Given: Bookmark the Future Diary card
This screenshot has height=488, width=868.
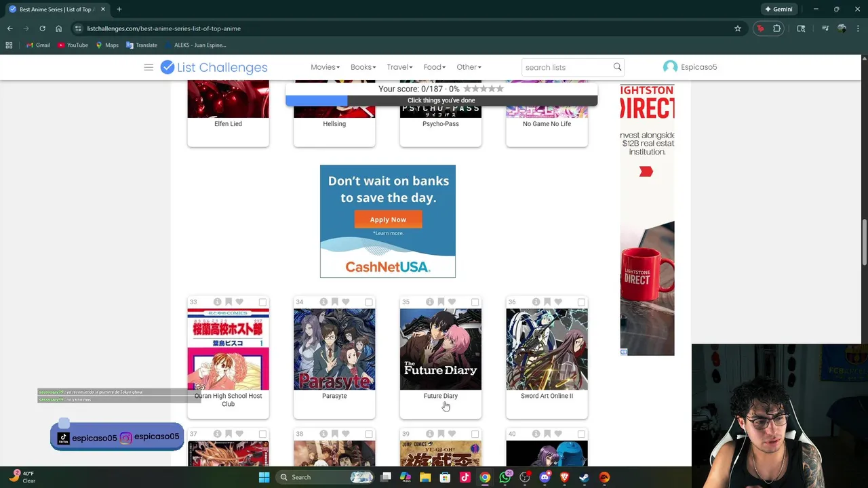Looking at the screenshot, I should pyautogui.click(x=441, y=302).
